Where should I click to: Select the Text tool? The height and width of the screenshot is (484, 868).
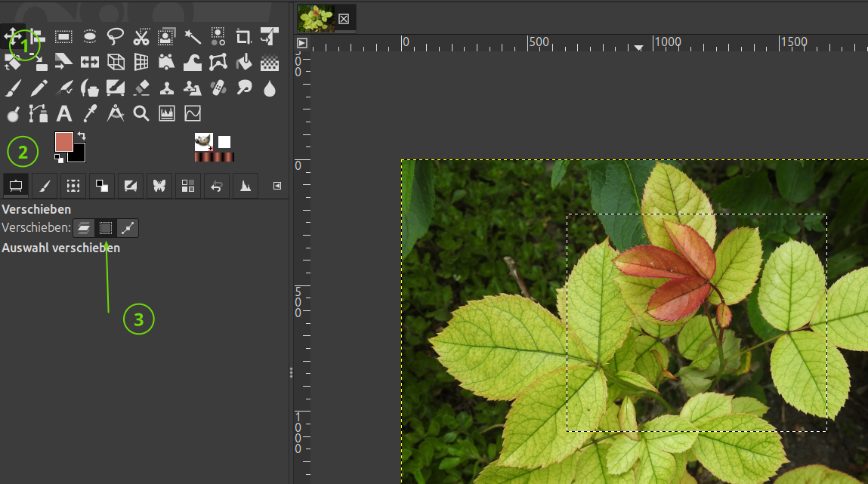(x=63, y=114)
